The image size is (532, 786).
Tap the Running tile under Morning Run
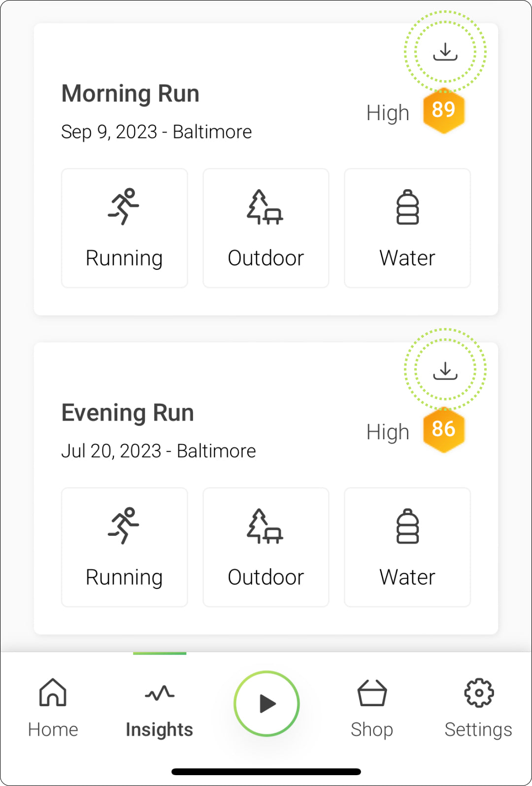(x=125, y=228)
